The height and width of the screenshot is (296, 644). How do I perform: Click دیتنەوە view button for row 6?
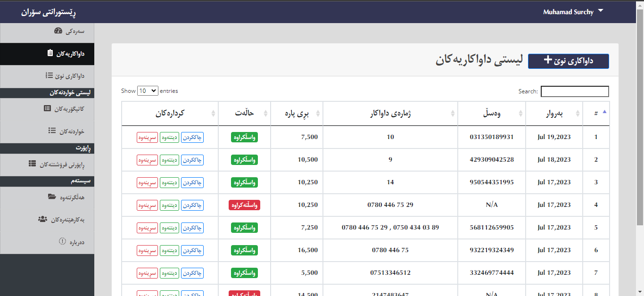[169, 250]
